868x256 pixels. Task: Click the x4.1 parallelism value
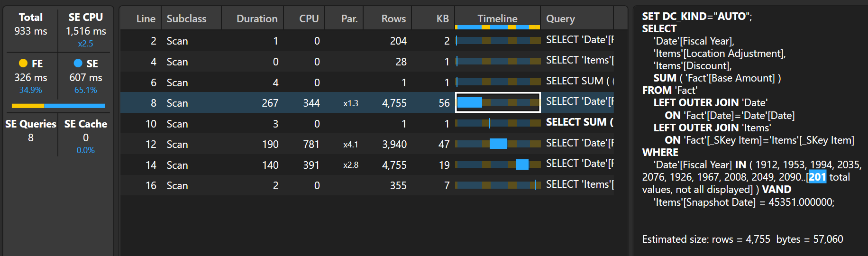tap(350, 145)
